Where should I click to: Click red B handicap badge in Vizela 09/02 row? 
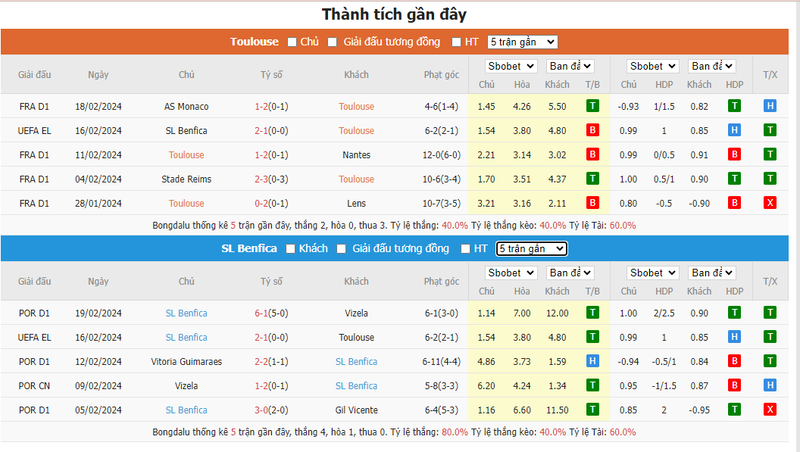coord(734,385)
